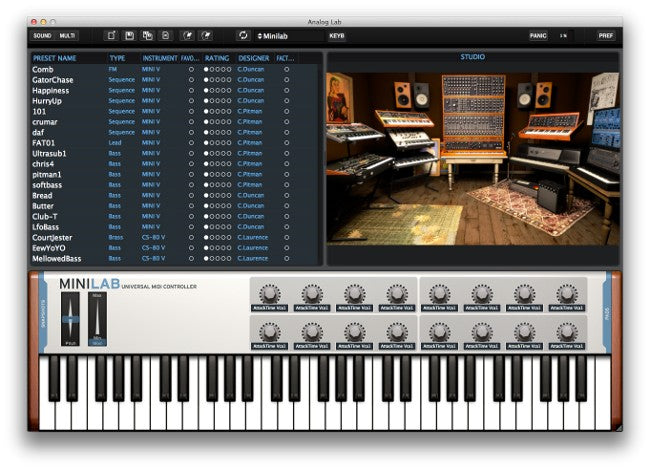Toggle factory circle for MellowedBass preset
Image resolution: width=650 pixels, height=469 pixels.
point(286,258)
